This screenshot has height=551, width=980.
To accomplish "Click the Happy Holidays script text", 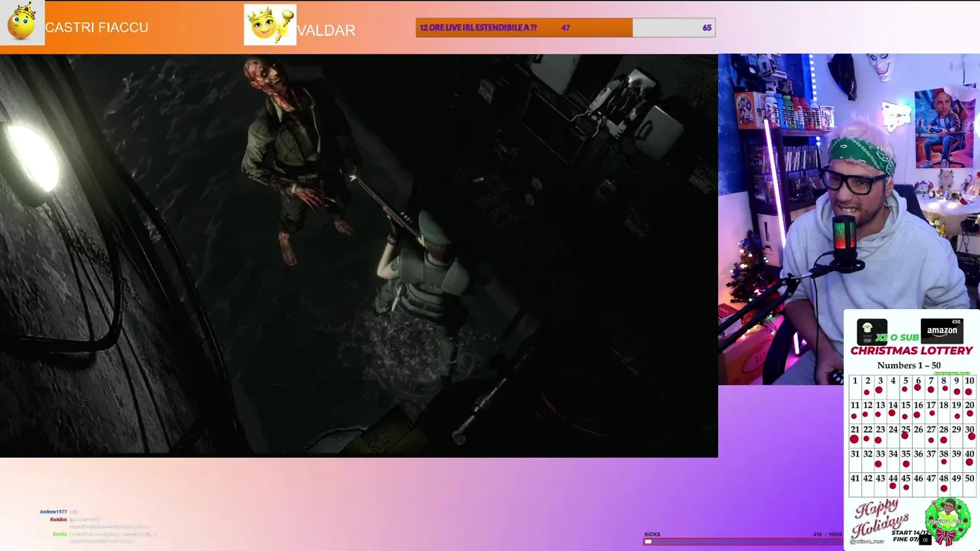I will coord(881,520).
